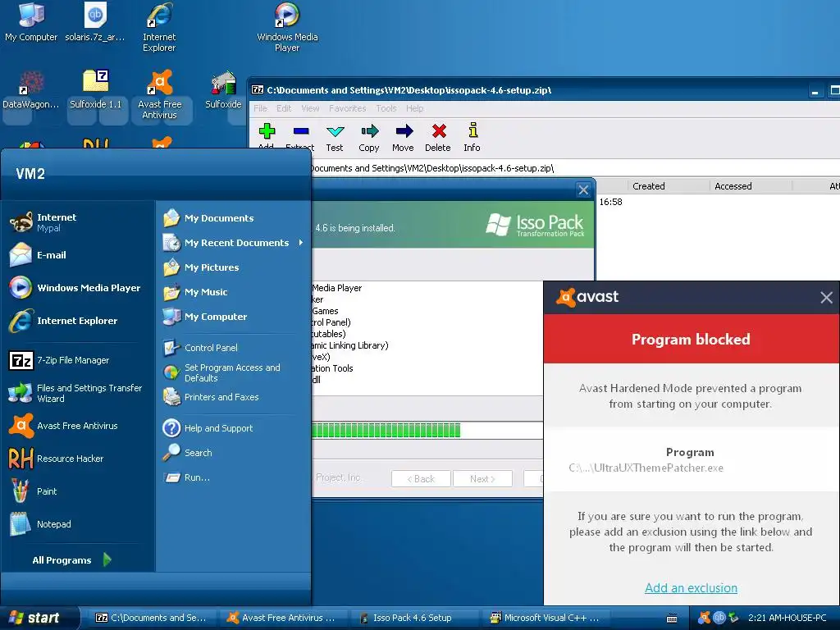840x630 pixels.
Task: Open Set Program Access and Defaults
Action: point(233,372)
